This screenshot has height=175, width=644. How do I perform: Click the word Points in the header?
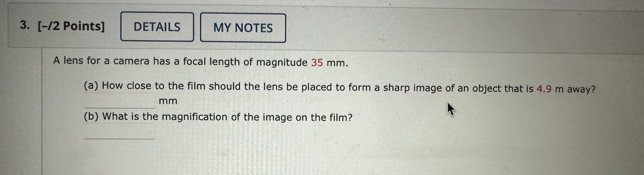(x=85, y=26)
